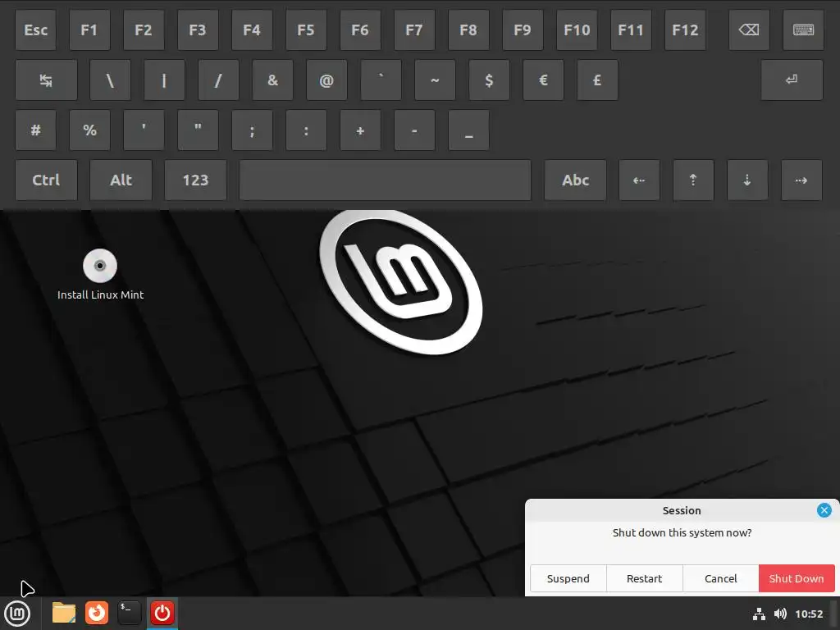This screenshot has height=630, width=840.
Task: Tap the Tab key on virtual keyboard
Action: pyautogui.click(x=46, y=80)
